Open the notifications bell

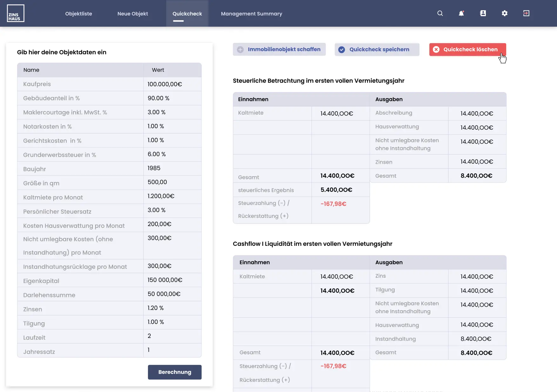(x=461, y=13)
